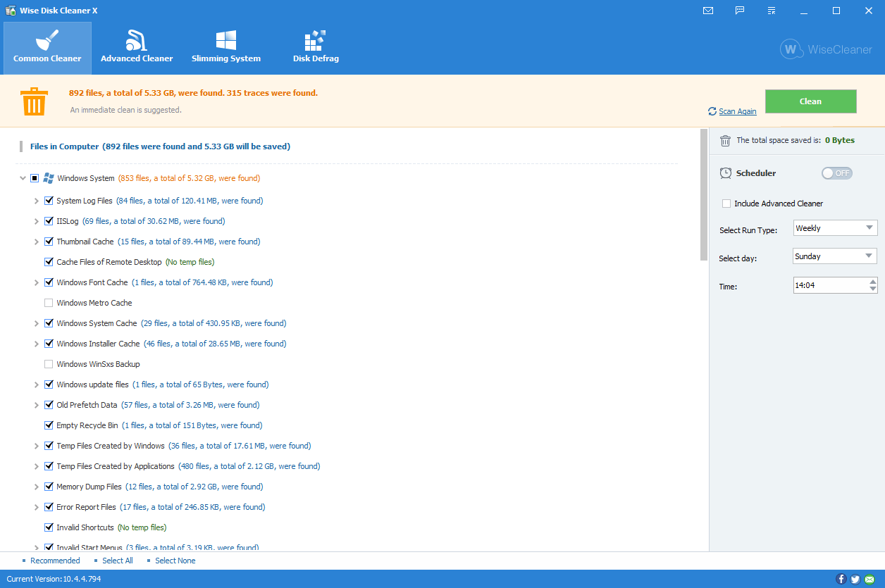Switch to the Advanced Cleaner tab

pos(137,48)
